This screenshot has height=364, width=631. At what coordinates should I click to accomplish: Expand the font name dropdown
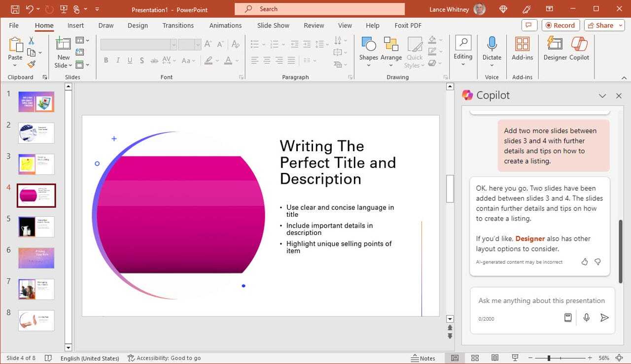[174, 45]
